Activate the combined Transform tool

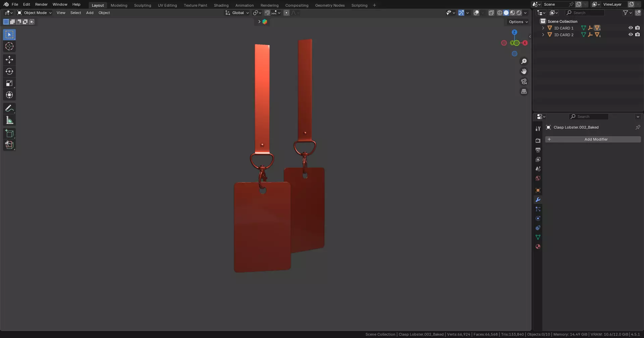(x=9, y=95)
